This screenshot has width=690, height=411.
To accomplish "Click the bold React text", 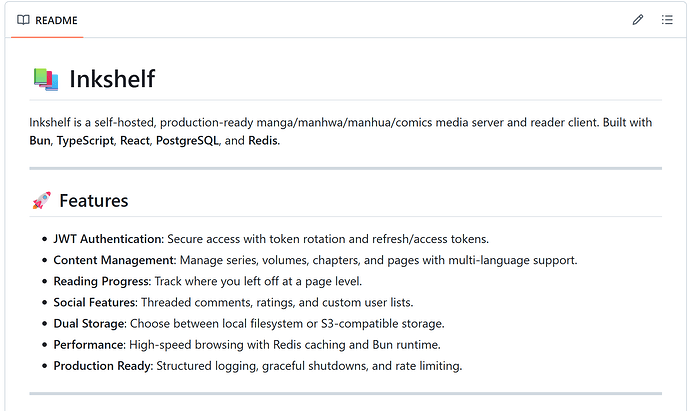I will pyautogui.click(x=135, y=141).
